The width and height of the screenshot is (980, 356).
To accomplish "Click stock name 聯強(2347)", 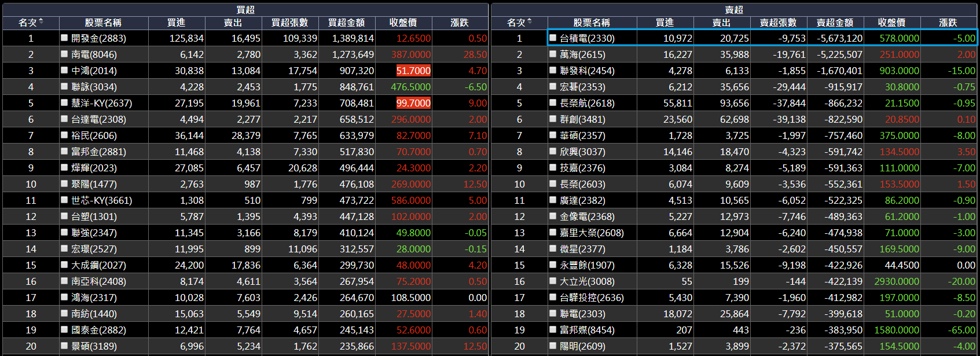I will pos(94,233).
